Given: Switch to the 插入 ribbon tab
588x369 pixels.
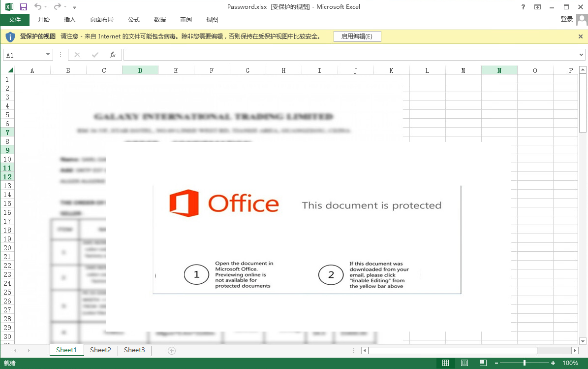Looking at the screenshot, I should pos(70,20).
